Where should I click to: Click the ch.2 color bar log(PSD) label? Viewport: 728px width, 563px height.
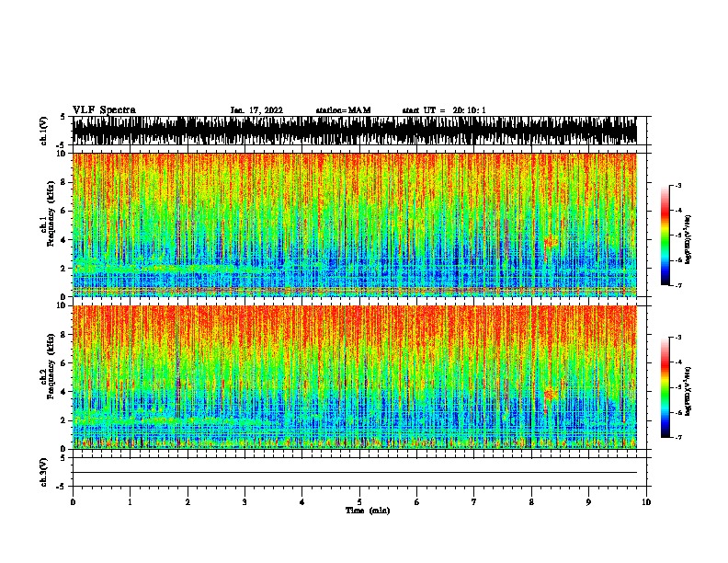tap(688, 392)
